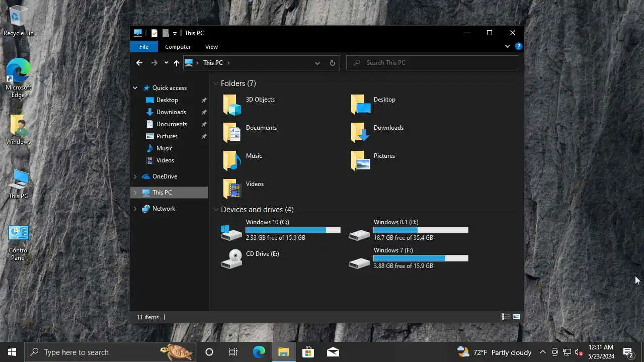This screenshot has height=362, width=644.
Task: Click This PC in address bar breadcrumb
Action: click(213, 63)
